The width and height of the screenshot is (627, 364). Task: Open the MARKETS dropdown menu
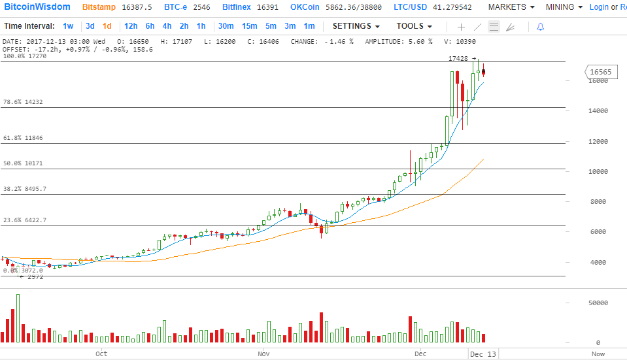point(511,7)
